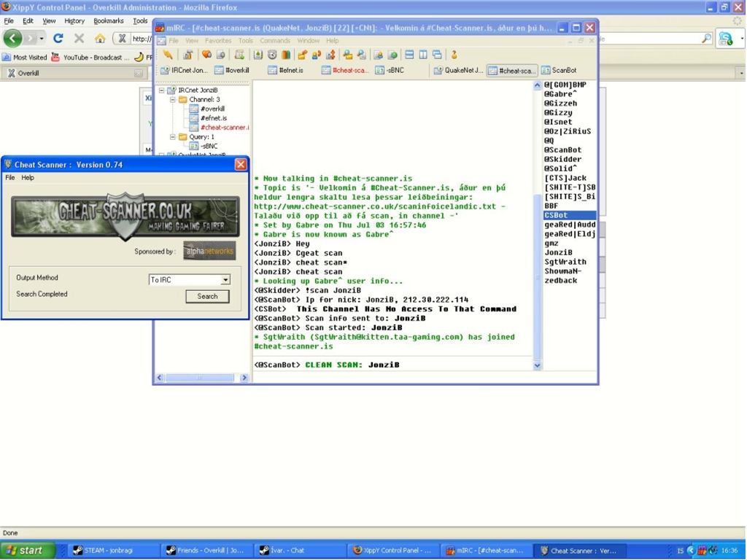Click treebar scroll right arrow

click(x=244, y=378)
